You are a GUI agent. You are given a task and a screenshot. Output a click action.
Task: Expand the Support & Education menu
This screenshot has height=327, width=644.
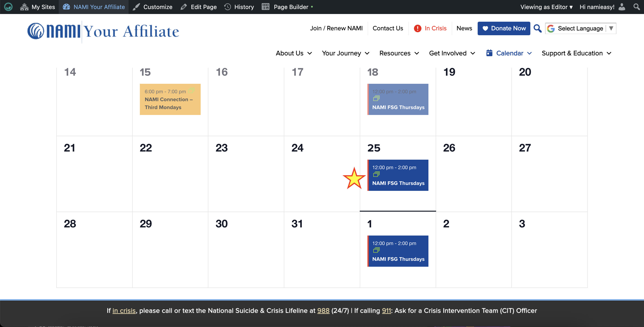(x=576, y=53)
